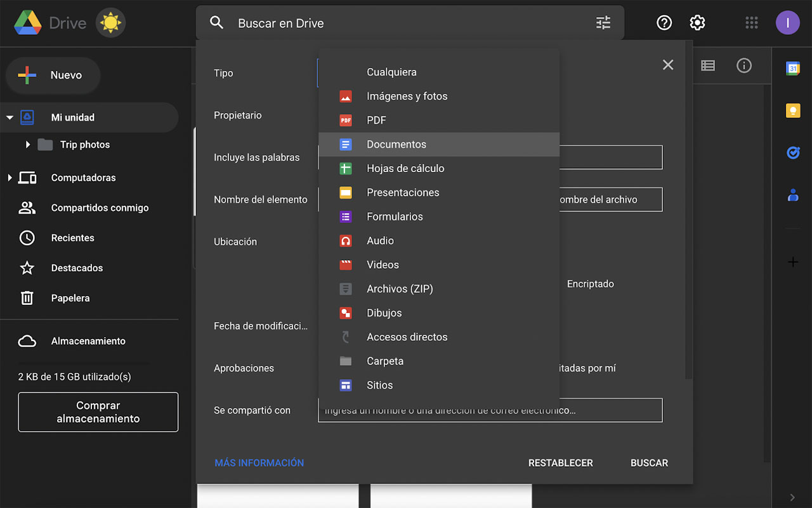Viewport: 812px width, 508px height.
Task: Choose Archivos (ZIP) type
Action: click(439, 290)
